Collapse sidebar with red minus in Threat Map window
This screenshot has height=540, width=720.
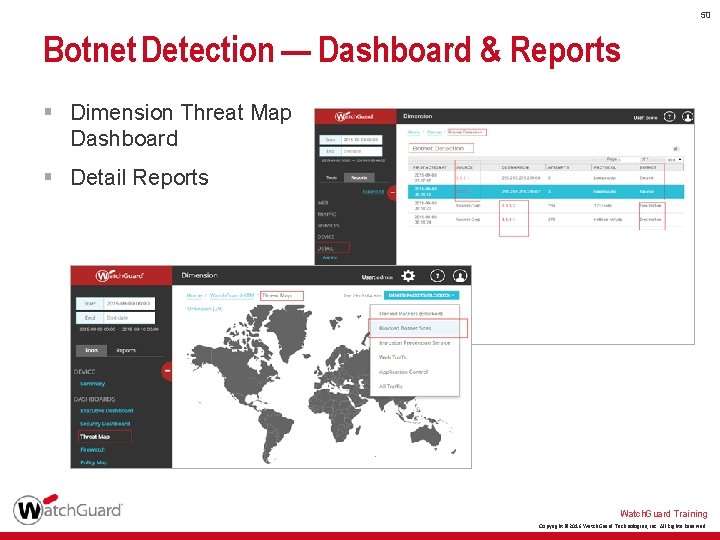167,371
